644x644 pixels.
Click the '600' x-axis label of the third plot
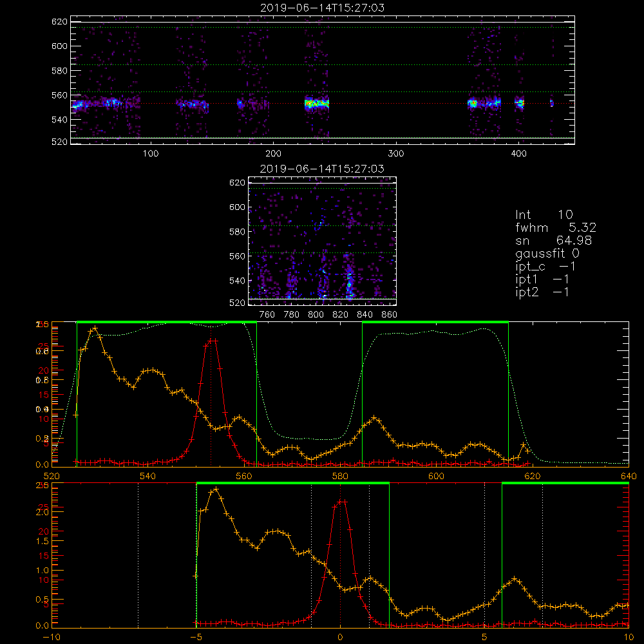click(x=436, y=476)
